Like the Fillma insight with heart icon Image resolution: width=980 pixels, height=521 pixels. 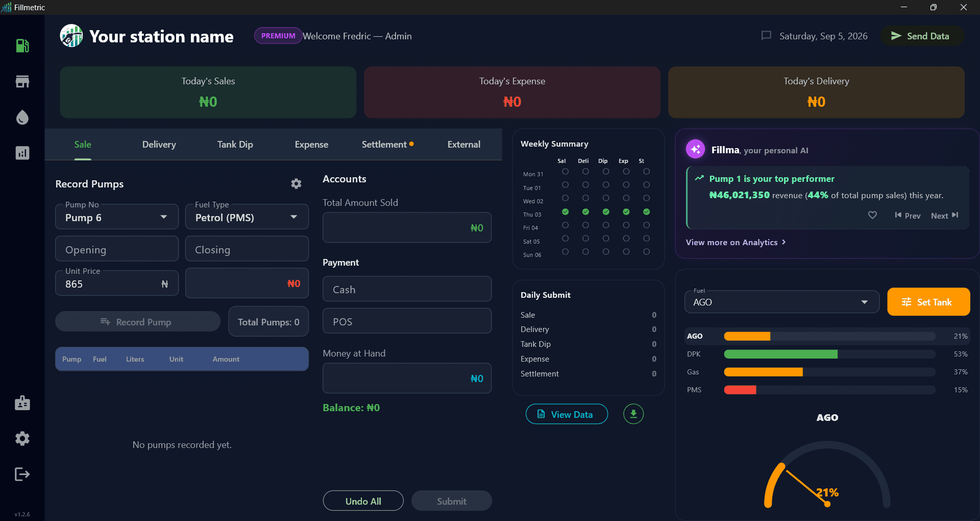coord(872,216)
